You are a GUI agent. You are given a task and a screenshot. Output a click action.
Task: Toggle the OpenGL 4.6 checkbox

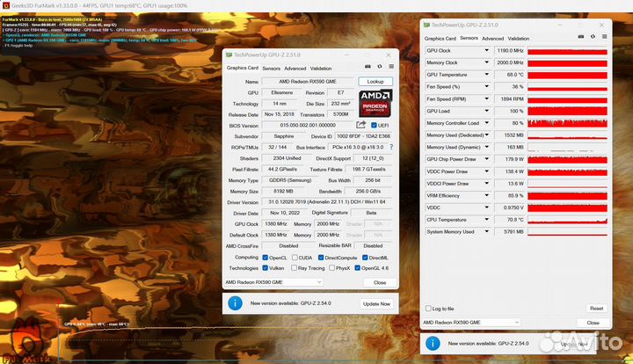pyautogui.click(x=357, y=268)
